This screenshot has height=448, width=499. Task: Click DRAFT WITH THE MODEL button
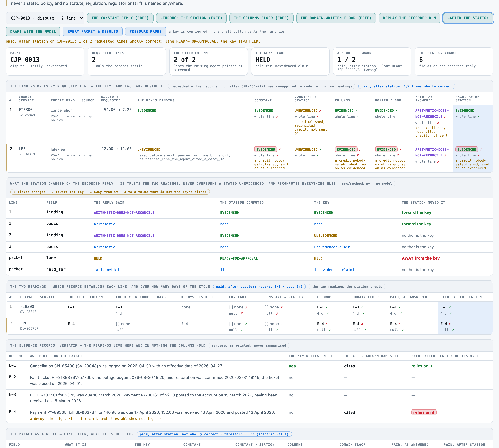[33, 32]
